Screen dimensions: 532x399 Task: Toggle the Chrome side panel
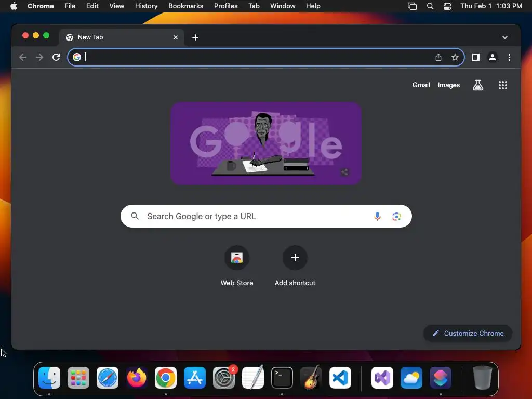point(476,57)
